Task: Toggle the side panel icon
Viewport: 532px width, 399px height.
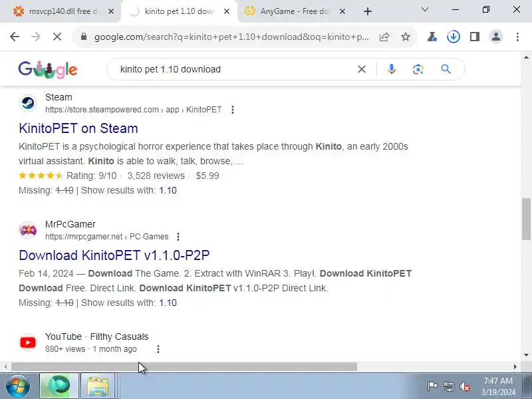Action: point(475,37)
